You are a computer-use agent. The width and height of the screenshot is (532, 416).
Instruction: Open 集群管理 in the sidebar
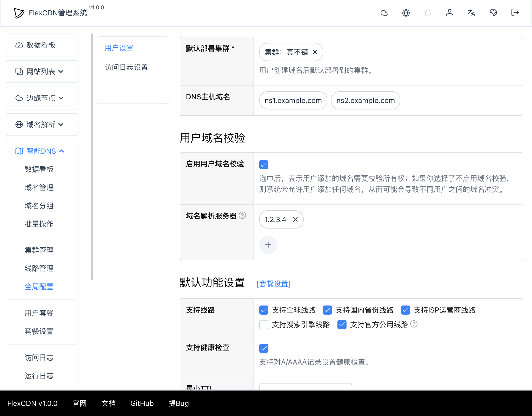[x=39, y=250]
